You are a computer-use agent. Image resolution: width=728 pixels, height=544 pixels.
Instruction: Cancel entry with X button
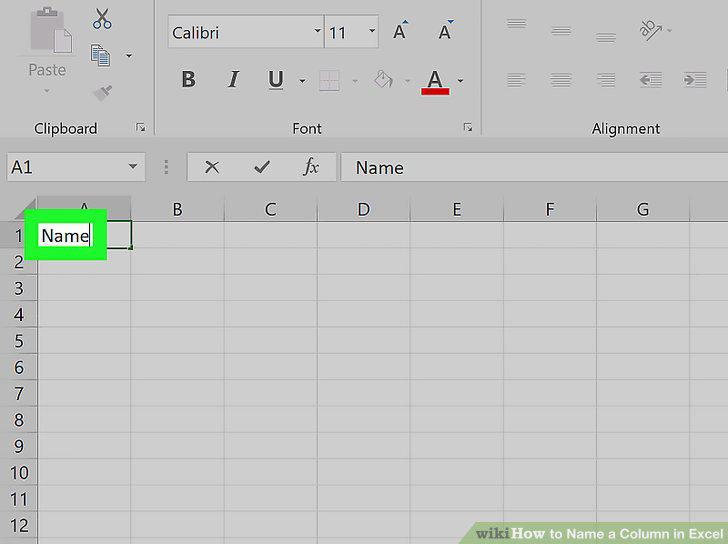point(212,167)
